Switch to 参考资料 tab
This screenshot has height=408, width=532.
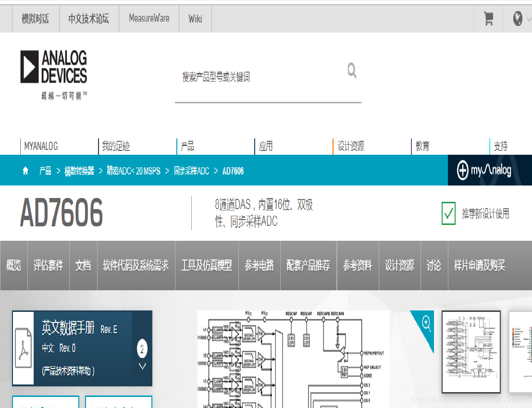tap(358, 265)
